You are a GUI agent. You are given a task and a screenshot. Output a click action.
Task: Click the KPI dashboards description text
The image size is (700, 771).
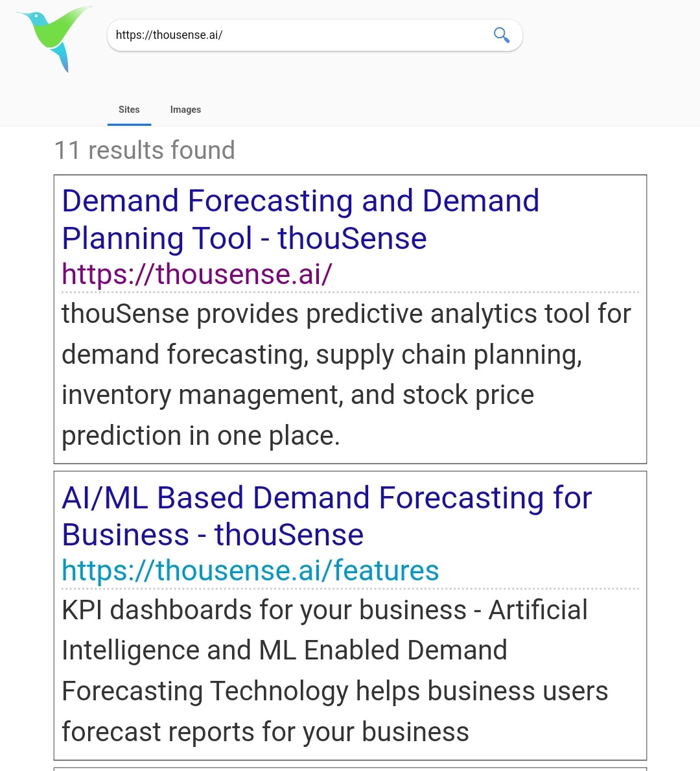(x=334, y=670)
